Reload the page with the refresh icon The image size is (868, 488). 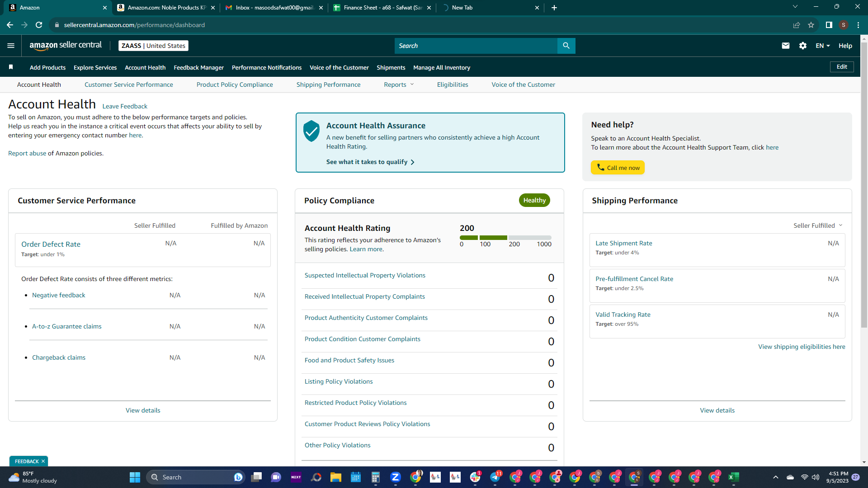39,25
